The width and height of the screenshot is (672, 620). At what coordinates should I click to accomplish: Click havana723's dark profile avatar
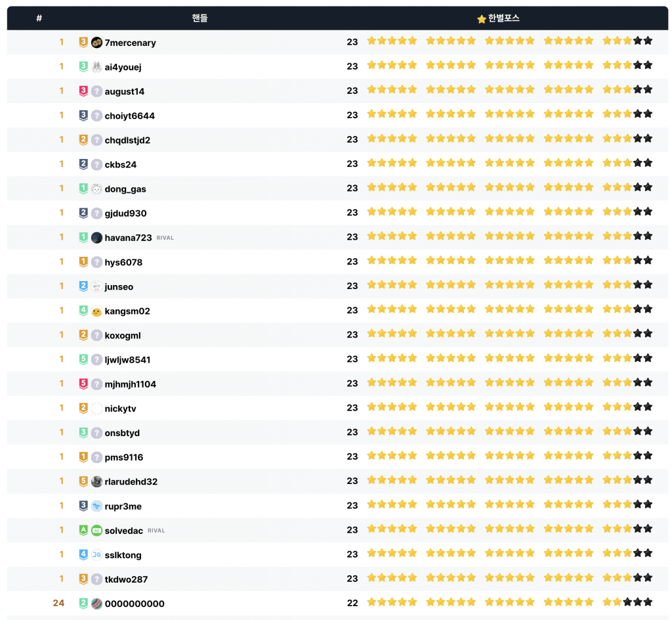coord(96,238)
